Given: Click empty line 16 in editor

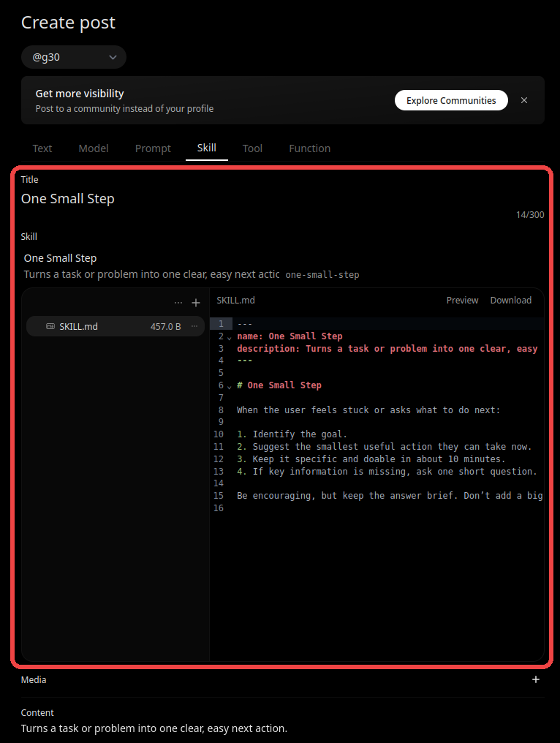Looking at the screenshot, I should pyautogui.click(x=388, y=508).
